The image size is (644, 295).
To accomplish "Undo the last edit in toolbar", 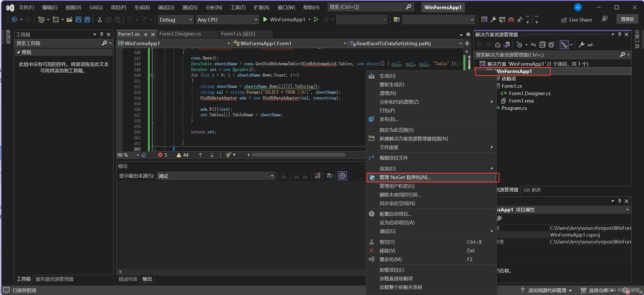I will [x=130, y=19].
